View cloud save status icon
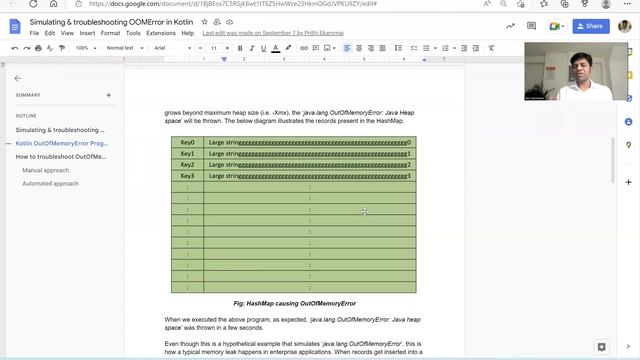This screenshot has width=640, height=360. [x=229, y=22]
